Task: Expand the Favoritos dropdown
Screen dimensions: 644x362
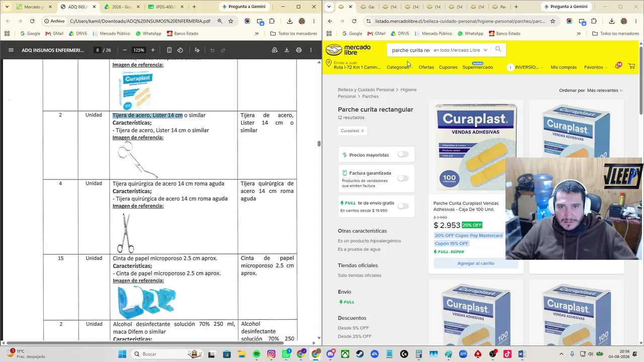Action: point(596,67)
